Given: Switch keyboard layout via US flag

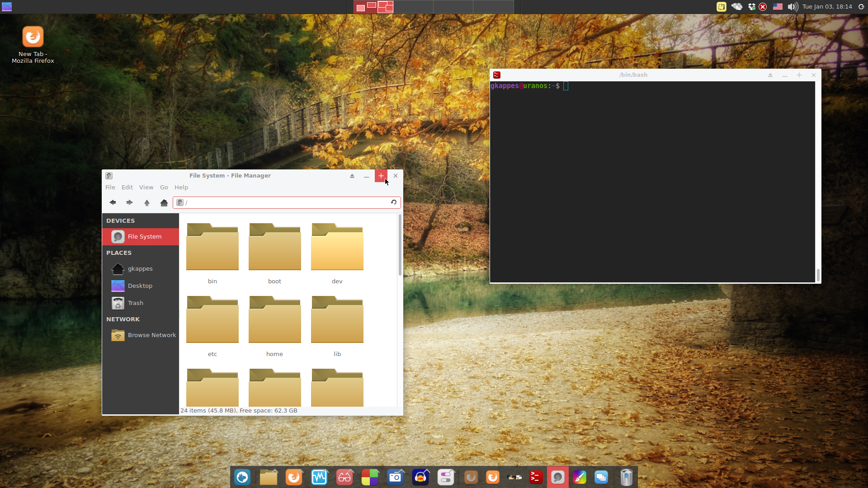Looking at the screenshot, I should pos(778,7).
